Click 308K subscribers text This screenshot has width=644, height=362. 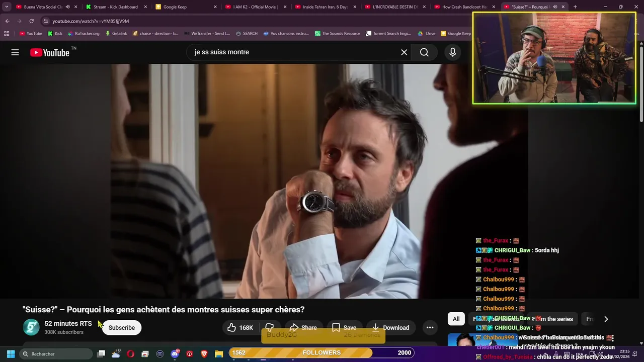(x=64, y=332)
